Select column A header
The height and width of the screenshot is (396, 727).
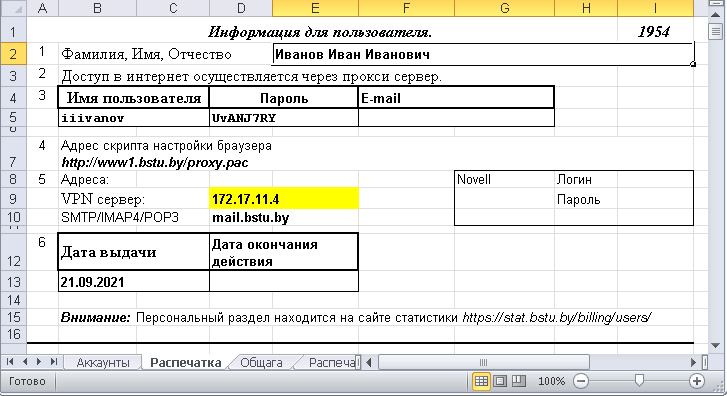click(43, 8)
